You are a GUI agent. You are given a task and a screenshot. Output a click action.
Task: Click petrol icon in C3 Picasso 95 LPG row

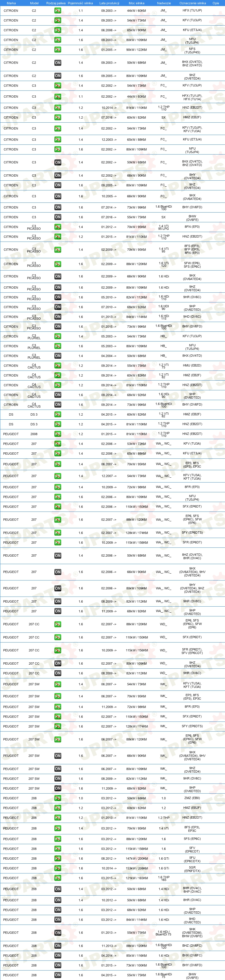[58, 227]
